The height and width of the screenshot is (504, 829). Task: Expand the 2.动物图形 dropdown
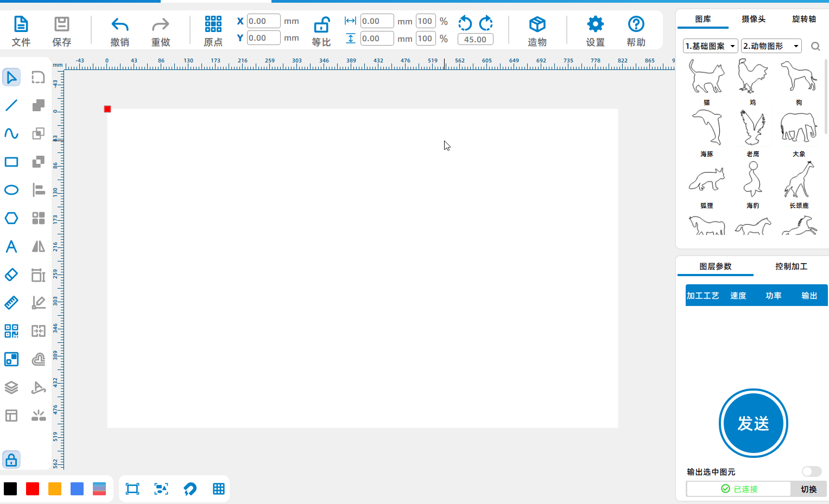(x=771, y=46)
